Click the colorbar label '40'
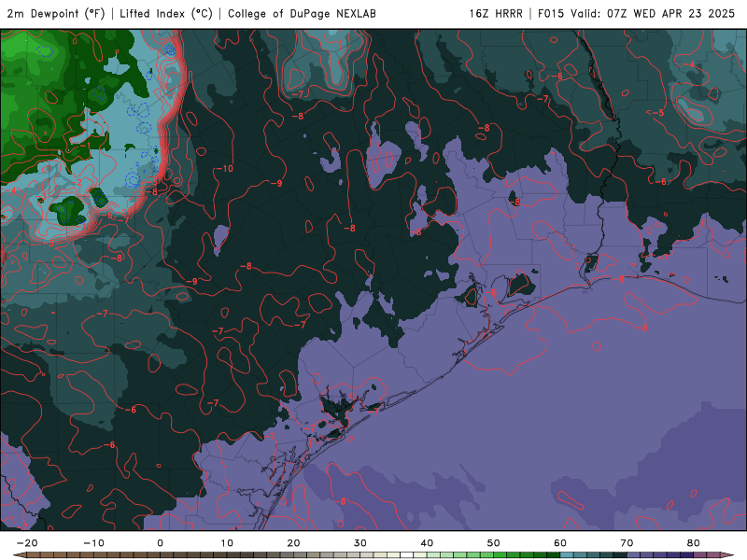This screenshot has height=560, width=747. point(427,543)
